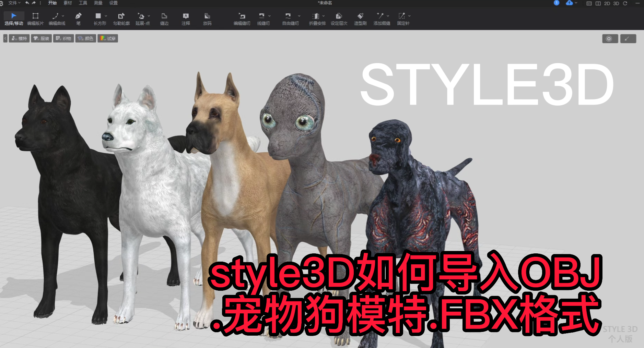The image size is (644, 348).
Task: Start simulation with the circular record button
Action: tap(610, 39)
